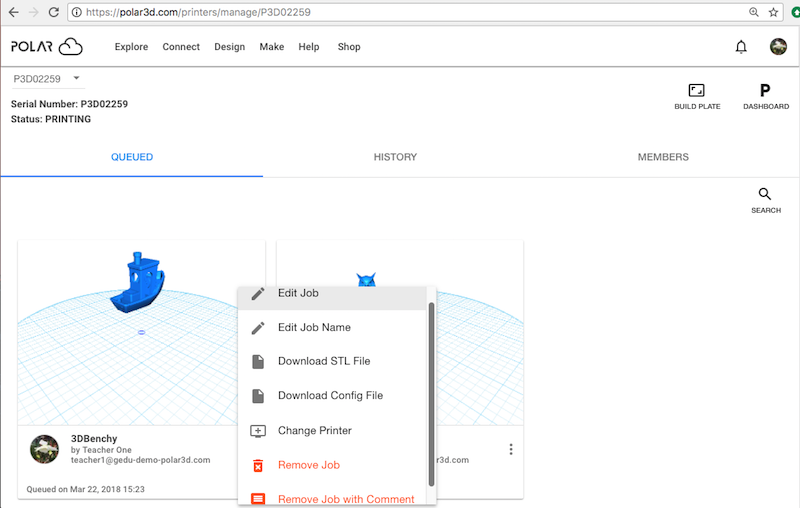Click the browser forward arrow
The height and width of the screenshot is (508, 800).
pos(34,12)
